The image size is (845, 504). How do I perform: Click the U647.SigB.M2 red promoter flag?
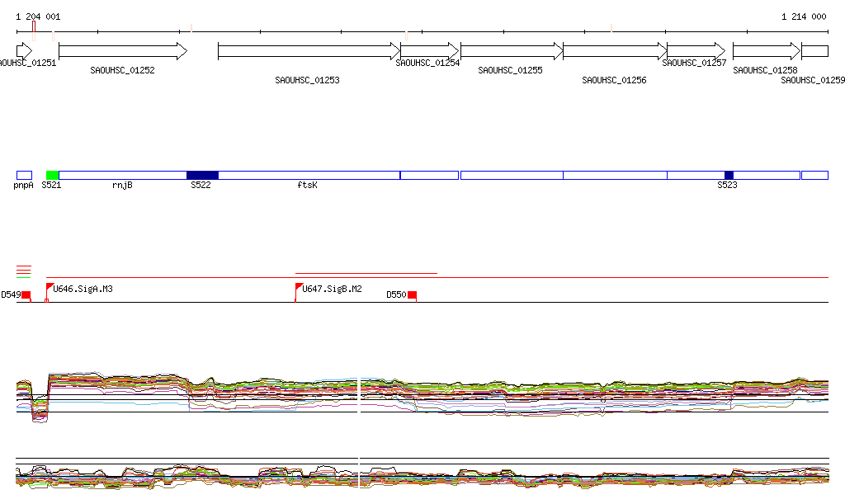[300, 288]
